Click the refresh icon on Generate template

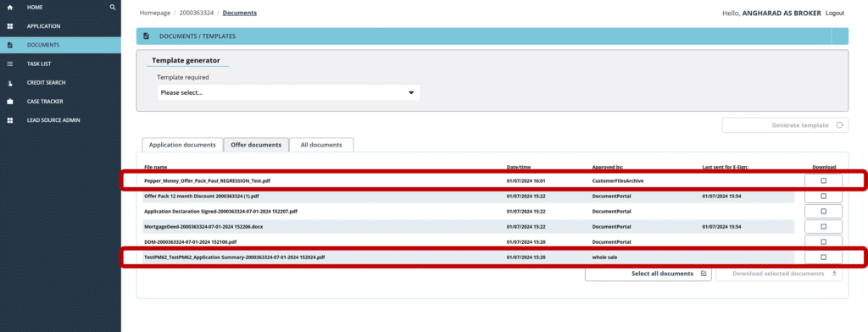click(x=839, y=125)
